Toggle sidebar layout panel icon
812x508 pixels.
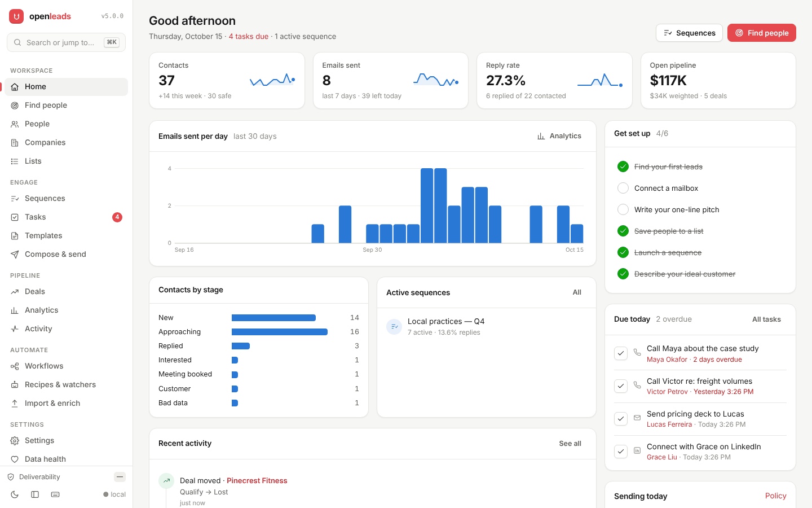click(35, 494)
